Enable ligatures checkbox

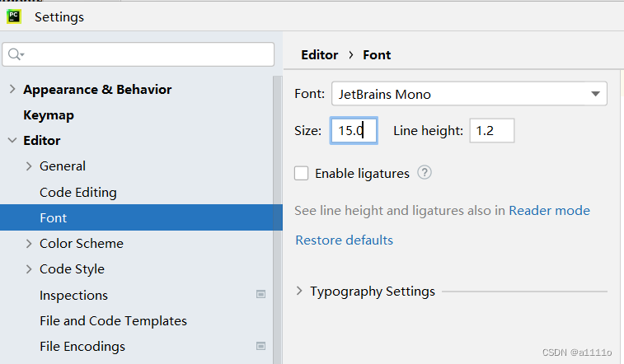click(x=301, y=173)
